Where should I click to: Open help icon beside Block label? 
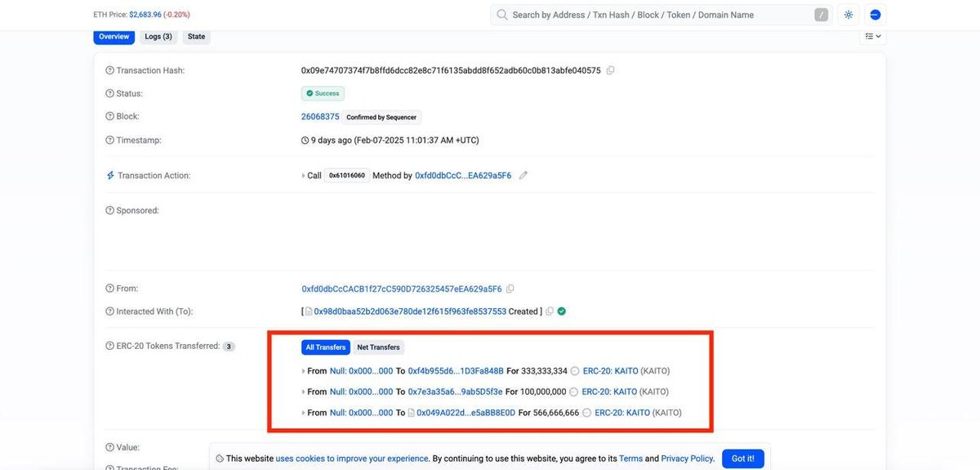pos(109,117)
